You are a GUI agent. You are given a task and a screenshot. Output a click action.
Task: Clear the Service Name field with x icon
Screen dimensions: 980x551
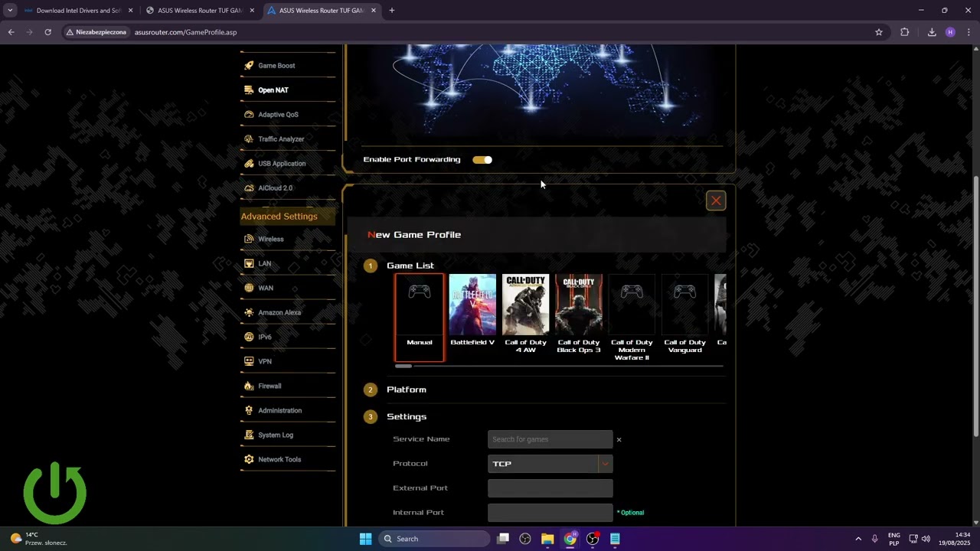pyautogui.click(x=619, y=440)
